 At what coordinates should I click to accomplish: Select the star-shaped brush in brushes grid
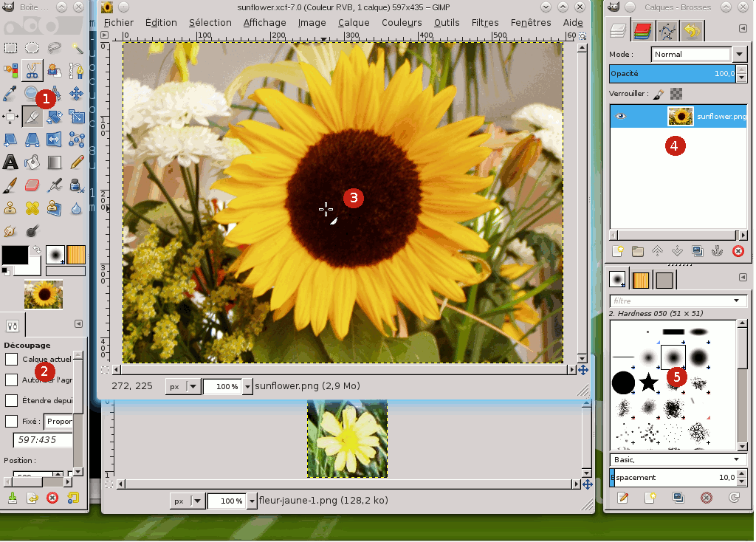coord(648,382)
